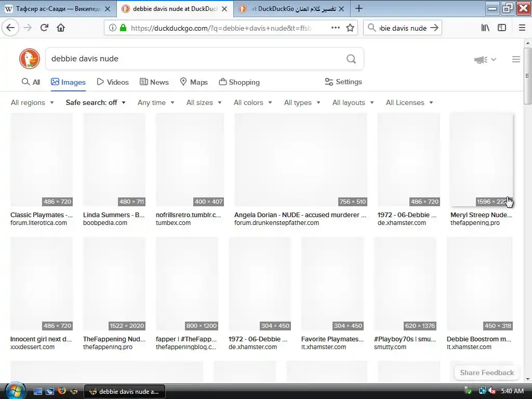Click the Firefox window taskbar button
This screenshot has width=532, height=399.
125,392
